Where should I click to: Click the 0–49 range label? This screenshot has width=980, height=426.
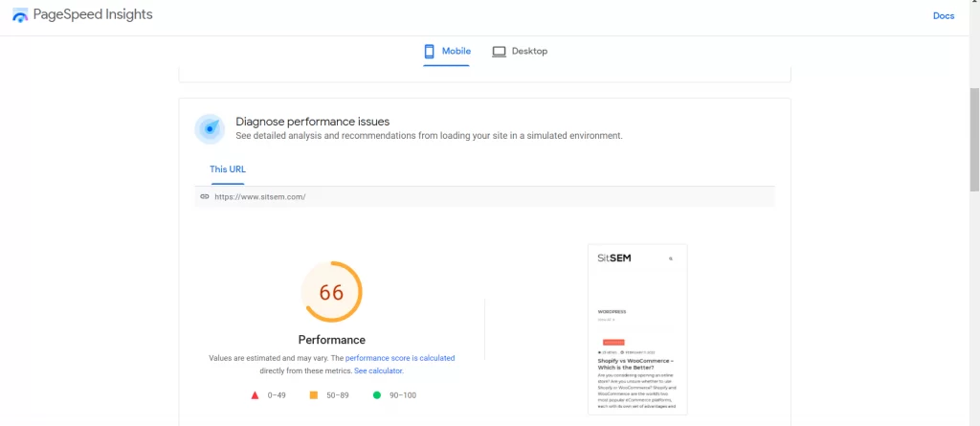click(277, 395)
